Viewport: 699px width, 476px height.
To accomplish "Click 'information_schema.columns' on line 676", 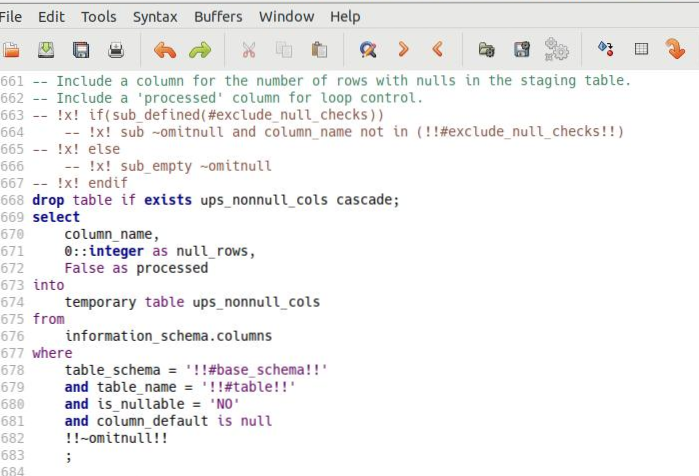I will point(169,336).
